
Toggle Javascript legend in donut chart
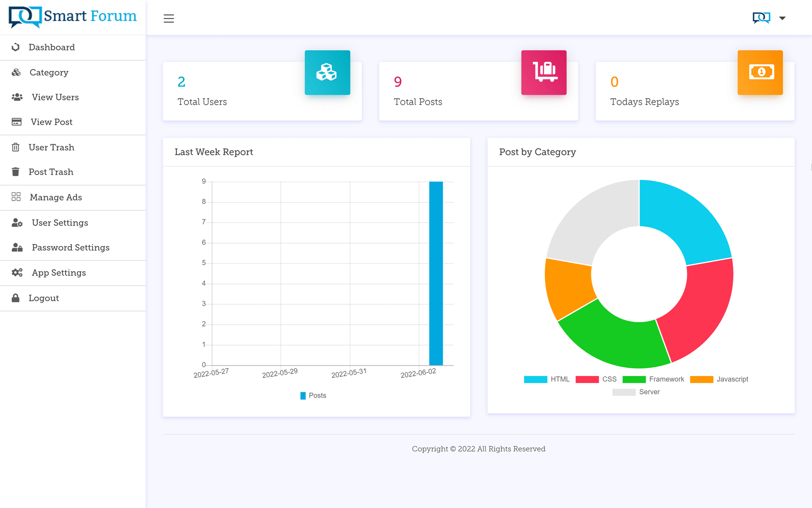719,379
